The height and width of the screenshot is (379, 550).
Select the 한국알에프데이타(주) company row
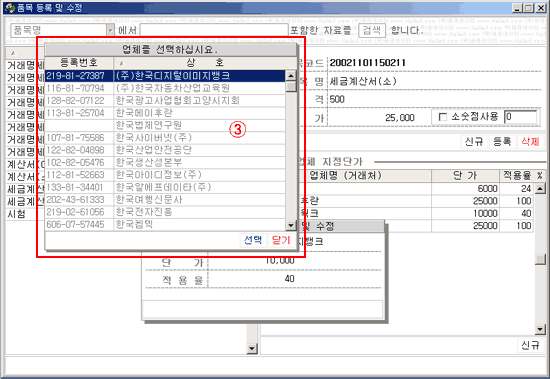(166, 187)
